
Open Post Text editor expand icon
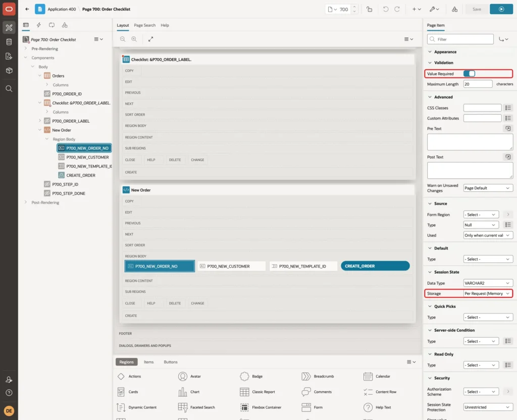point(508,157)
